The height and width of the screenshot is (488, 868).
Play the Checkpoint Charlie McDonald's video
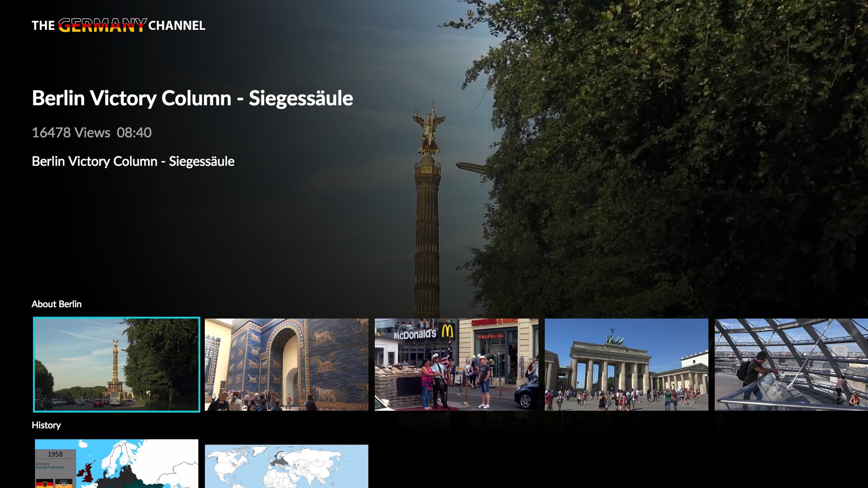[x=457, y=364]
